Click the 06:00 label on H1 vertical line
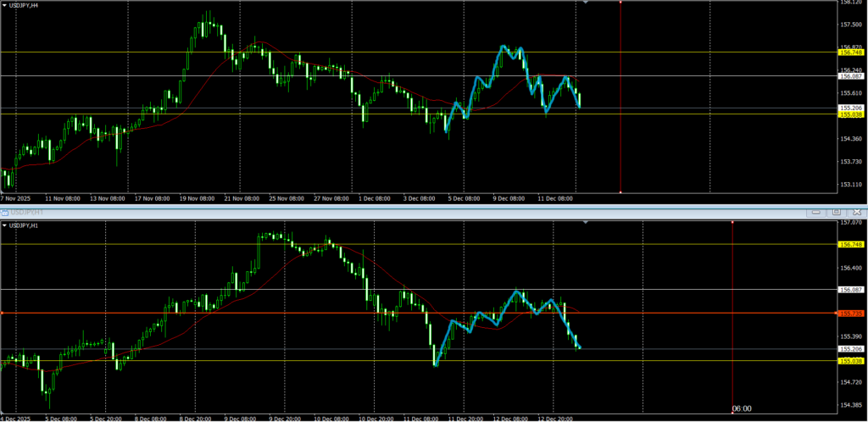The height and width of the screenshot is (422, 868). tap(741, 408)
